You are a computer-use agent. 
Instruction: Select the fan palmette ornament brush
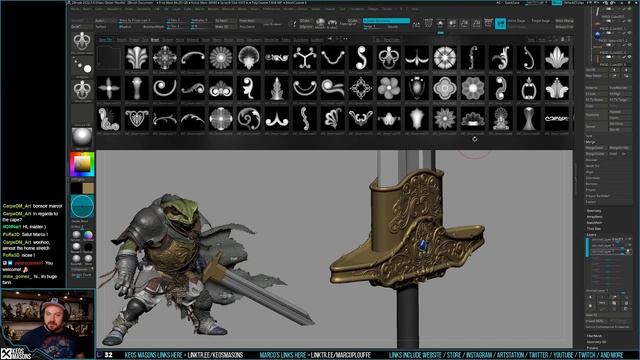137,58
